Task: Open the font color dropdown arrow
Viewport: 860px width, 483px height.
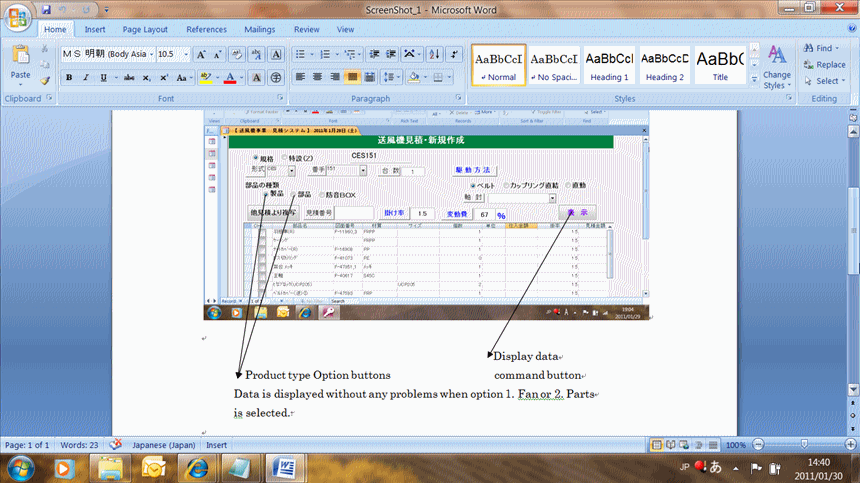Action: [241, 78]
